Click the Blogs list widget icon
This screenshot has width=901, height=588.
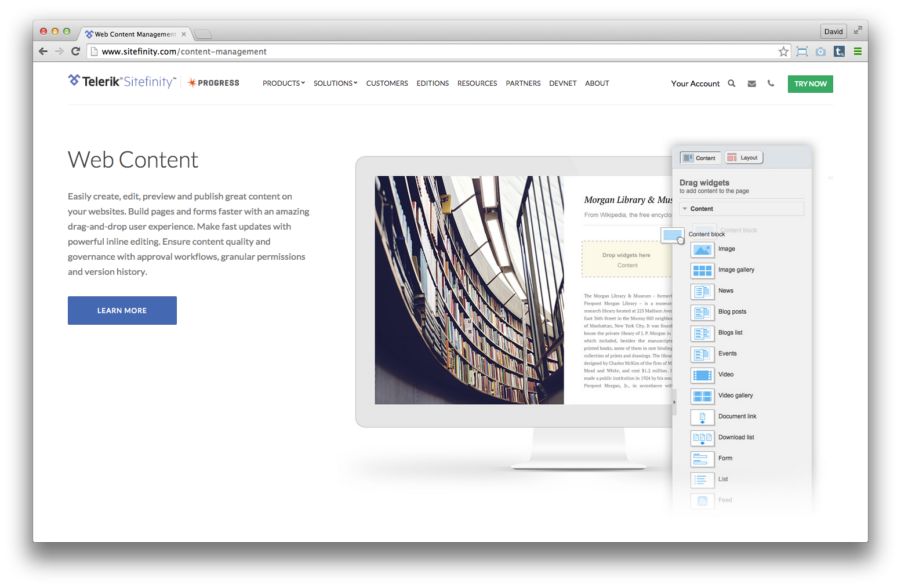click(x=702, y=333)
